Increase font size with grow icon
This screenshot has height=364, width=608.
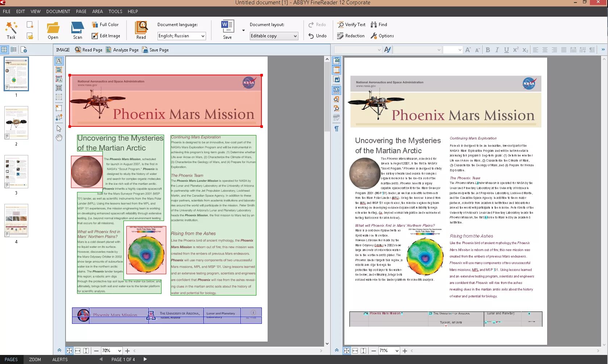468,50
